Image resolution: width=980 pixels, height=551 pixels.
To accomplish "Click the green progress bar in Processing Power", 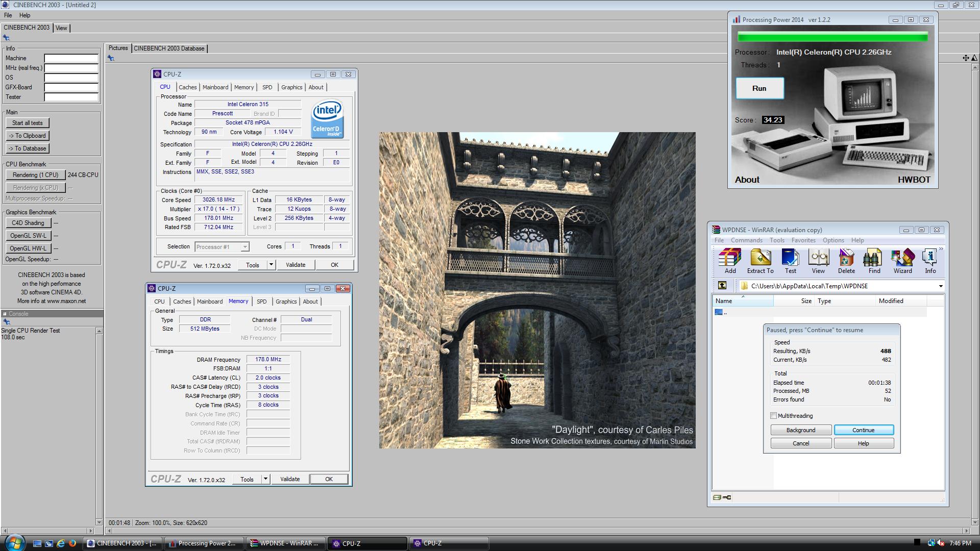I will click(832, 37).
